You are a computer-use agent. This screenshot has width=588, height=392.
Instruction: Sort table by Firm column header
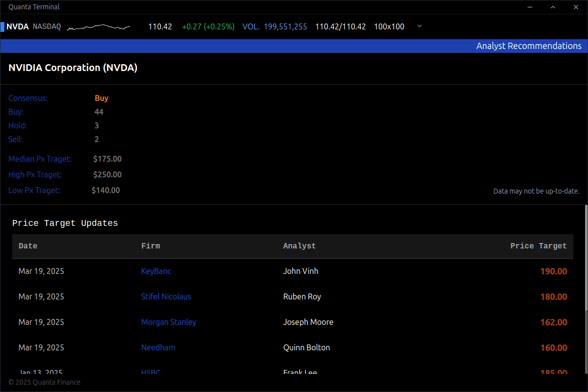tap(150, 246)
